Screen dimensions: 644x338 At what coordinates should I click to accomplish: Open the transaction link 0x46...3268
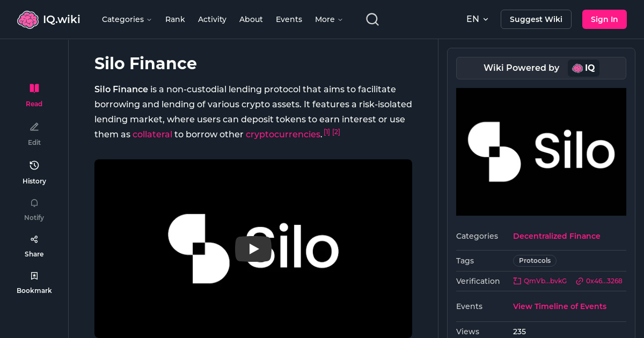point(599,281)
